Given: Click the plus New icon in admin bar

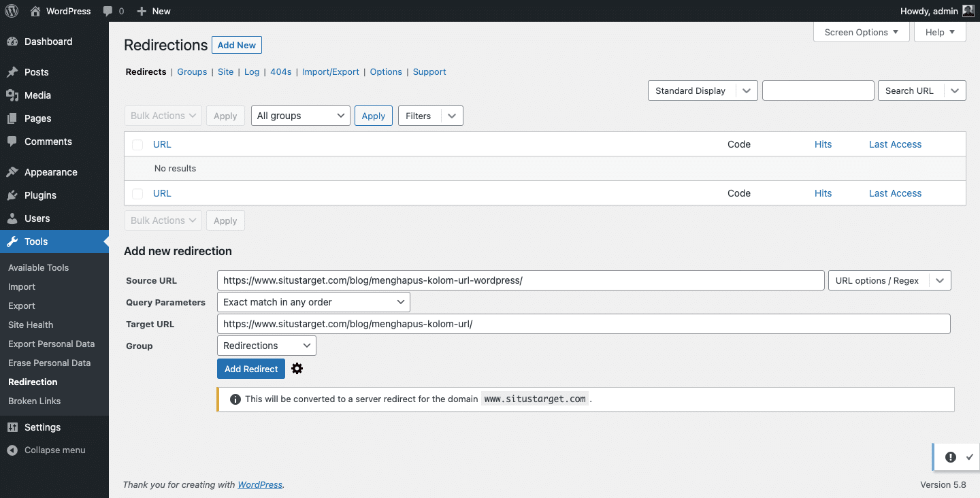Looking at the screenshot, I should click(142, 11).
